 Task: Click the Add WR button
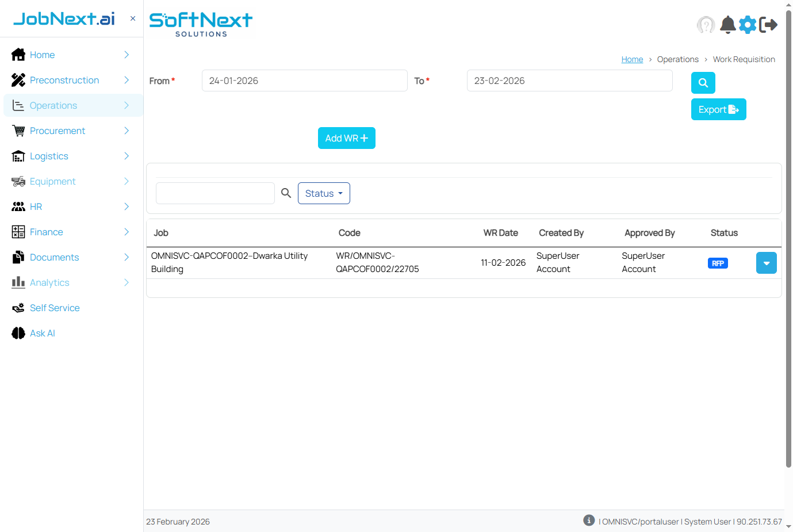346,138
